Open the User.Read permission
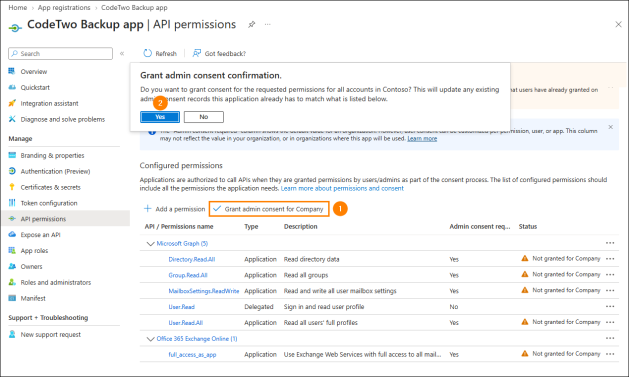The height and width of the screenshot is (377, 629). (181, 307)
